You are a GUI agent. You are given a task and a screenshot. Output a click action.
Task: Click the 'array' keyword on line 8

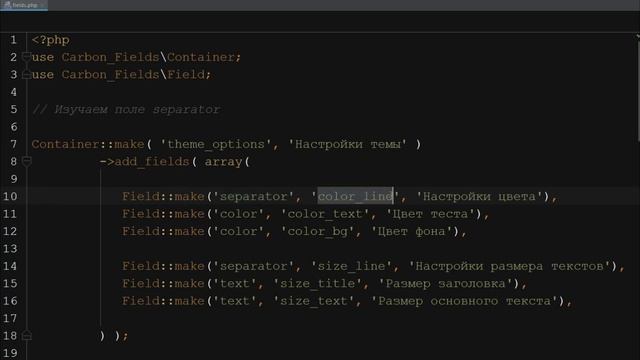(223, 162)
